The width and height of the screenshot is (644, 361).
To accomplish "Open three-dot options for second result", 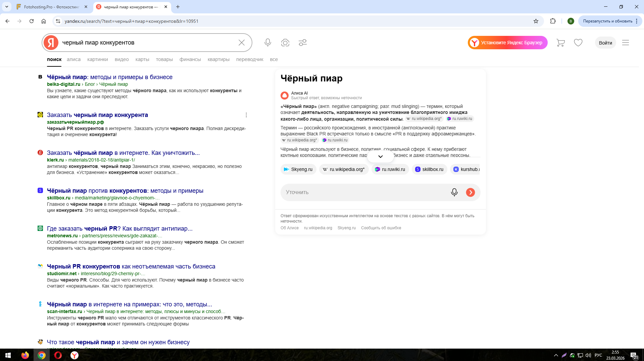I will tap(246, 115).
